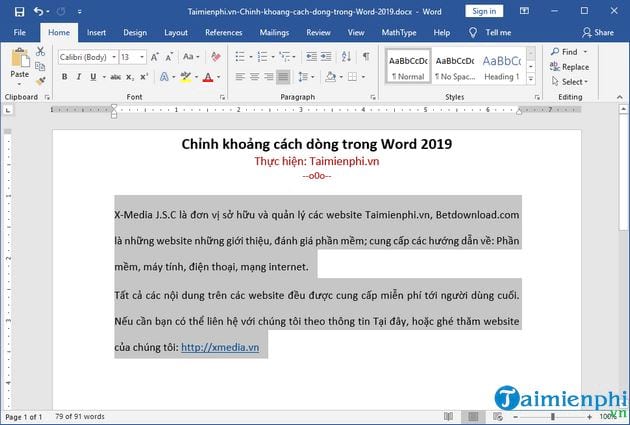Open the Bullets list dropdown arrow
630x425 pixels.
pyautogui.click(x=251, y=57)
